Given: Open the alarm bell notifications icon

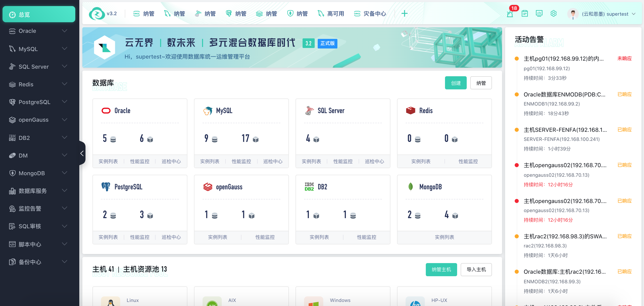Looking at the screenshot, I should 510,14.
